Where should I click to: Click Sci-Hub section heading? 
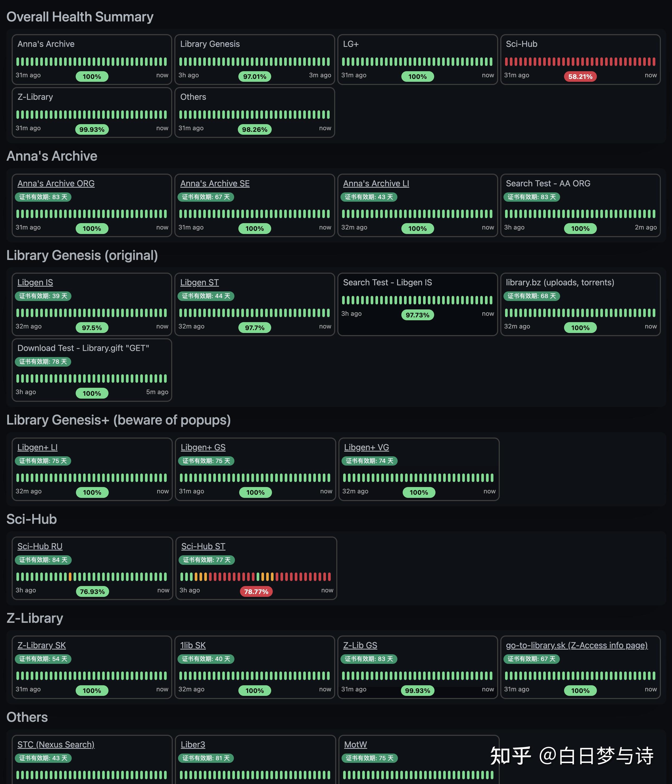(31, 519)
